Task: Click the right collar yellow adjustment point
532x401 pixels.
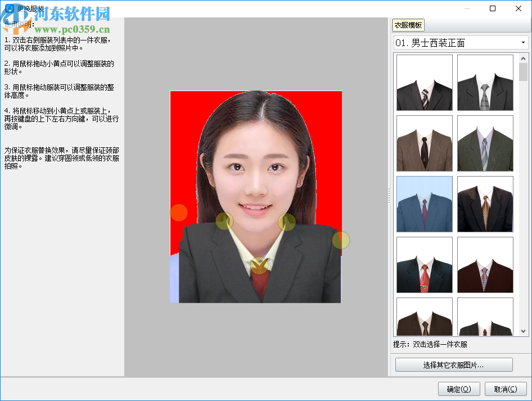Action: [x=287, y=222]
